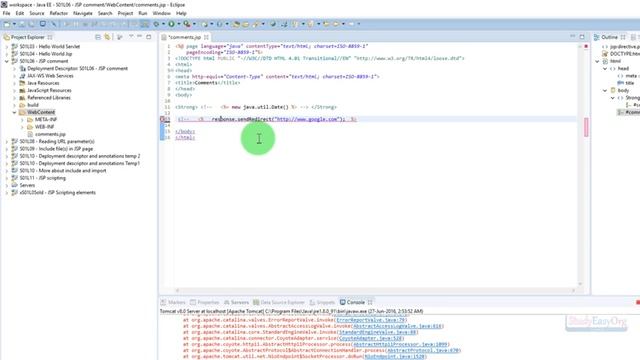
Task: Switch to the Servers tab
Action: [236, 302]
